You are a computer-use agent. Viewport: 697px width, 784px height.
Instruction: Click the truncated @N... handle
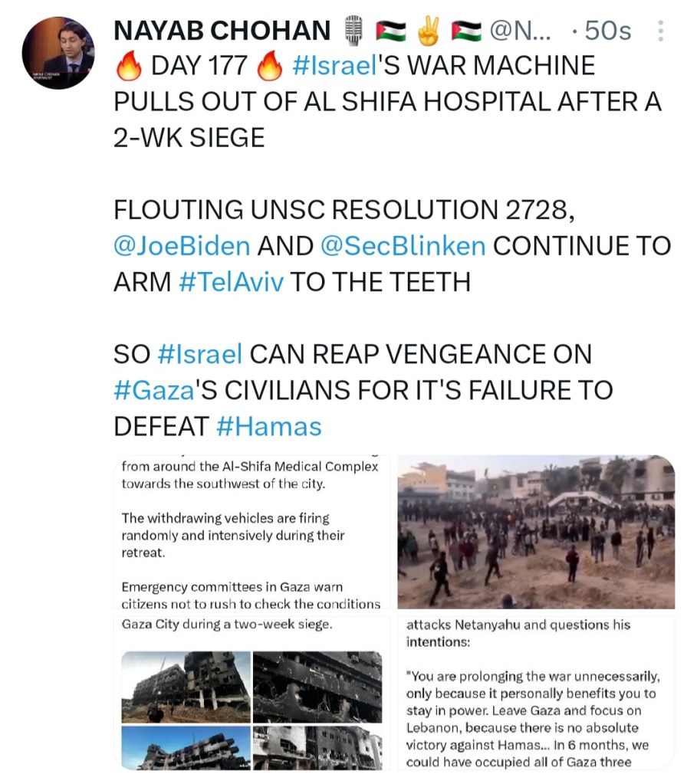coord(525,31)
